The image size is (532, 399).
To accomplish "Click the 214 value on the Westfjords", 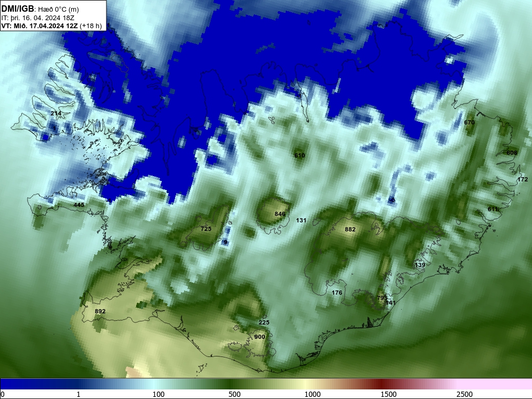I will [x=56, y=113].
